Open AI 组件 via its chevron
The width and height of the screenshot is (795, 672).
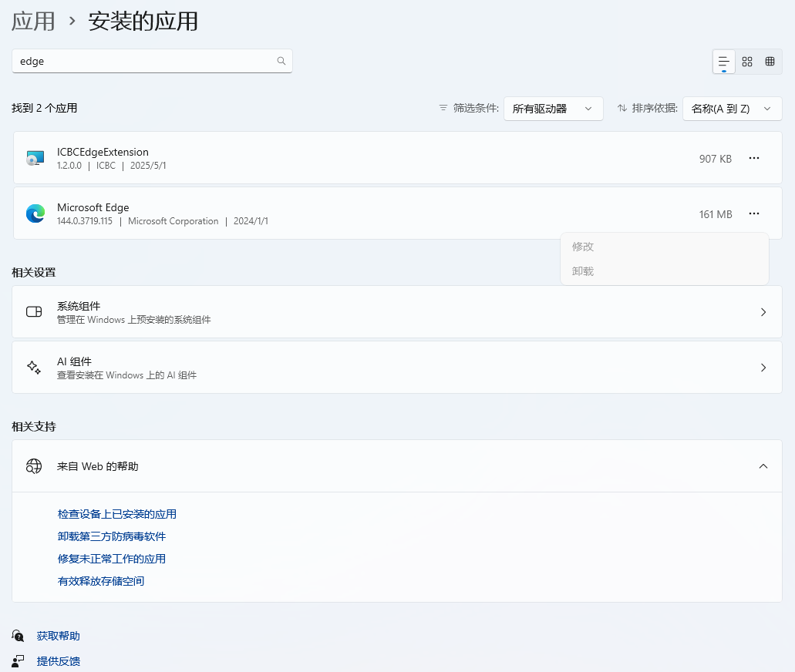coord(763,368)
